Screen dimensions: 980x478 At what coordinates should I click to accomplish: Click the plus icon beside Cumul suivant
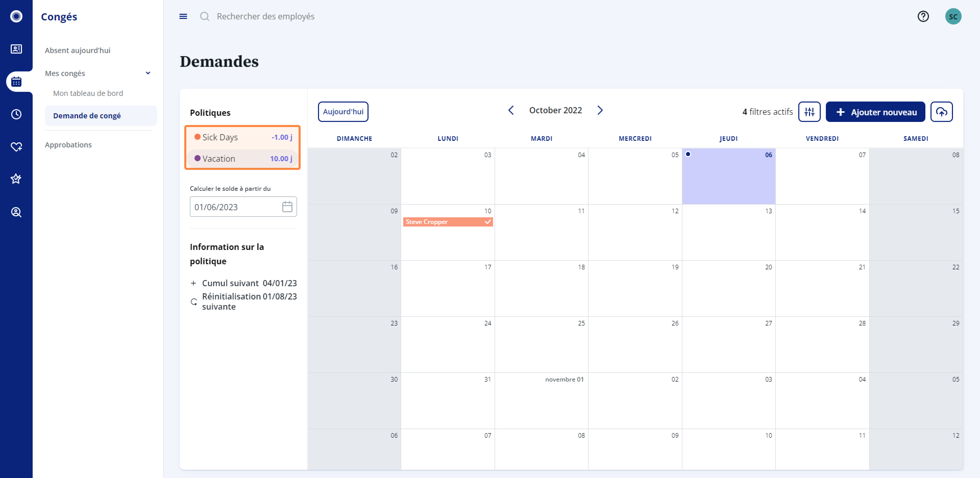pyautogui.click(x=193, y=283)
